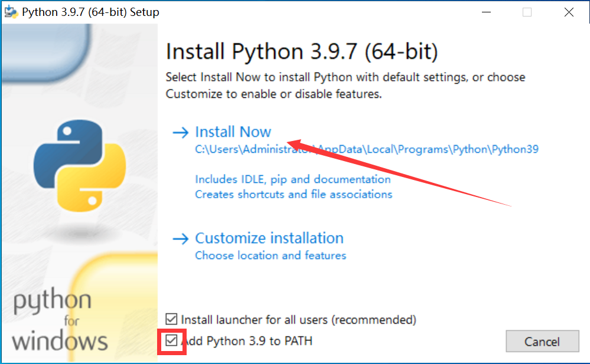Click the Python installer icon in title bar
Viewport: 590px width, 364px height.
[11, 12]
